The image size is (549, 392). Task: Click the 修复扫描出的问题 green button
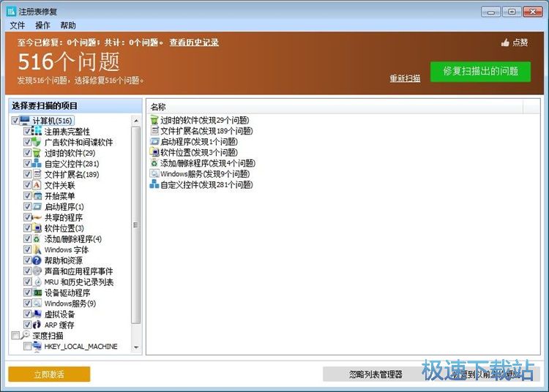pyautogui.click(x=480, y=72)
